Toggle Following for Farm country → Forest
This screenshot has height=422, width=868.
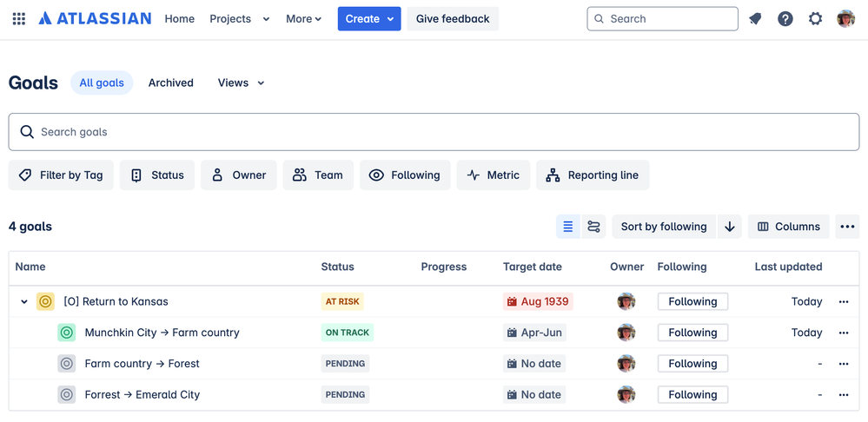pos(692,363)
